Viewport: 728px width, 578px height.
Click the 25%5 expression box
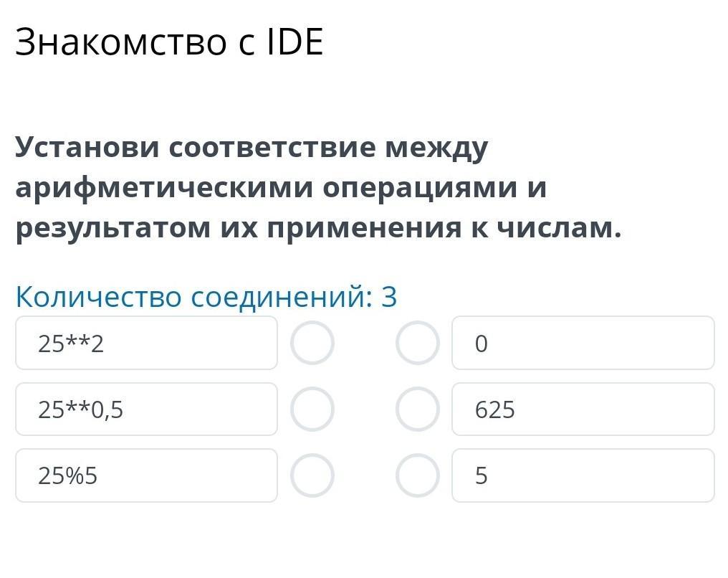click(x=146, y=475)
